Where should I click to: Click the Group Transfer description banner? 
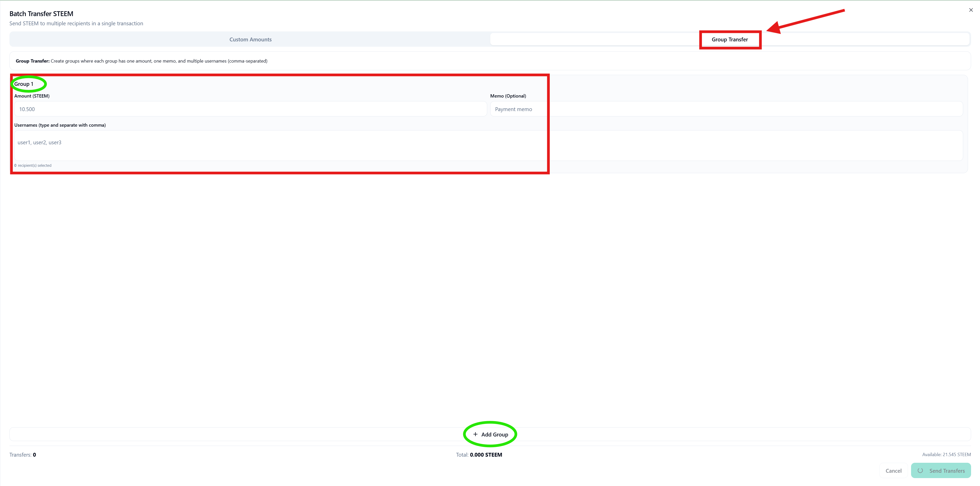click(x=141, y=61)
